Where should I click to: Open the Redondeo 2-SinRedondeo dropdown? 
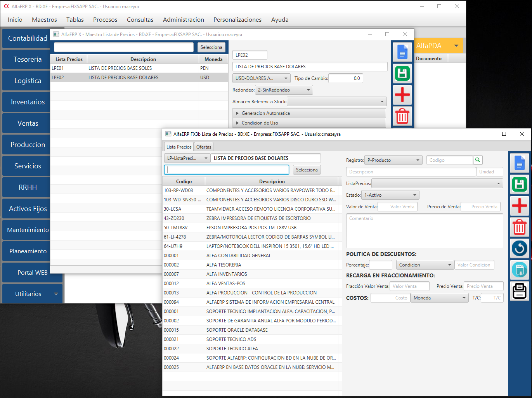pyautogui.click(x=284, y=90)
